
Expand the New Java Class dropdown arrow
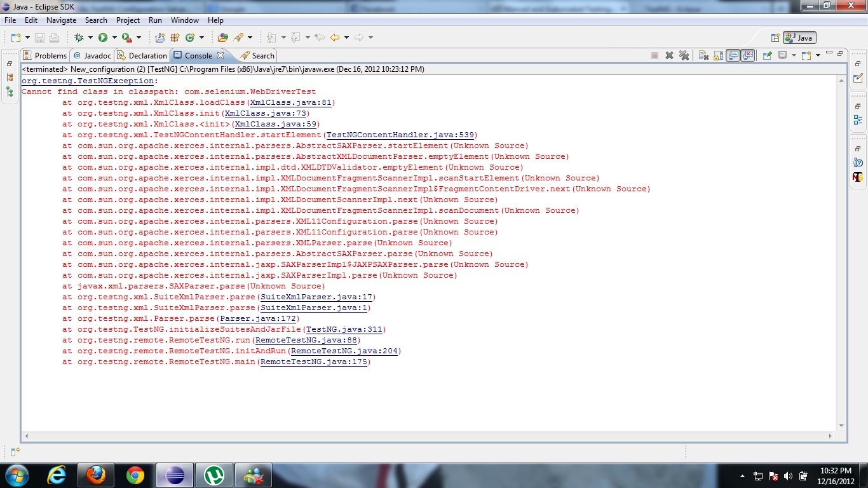click(x=201, y=37)
